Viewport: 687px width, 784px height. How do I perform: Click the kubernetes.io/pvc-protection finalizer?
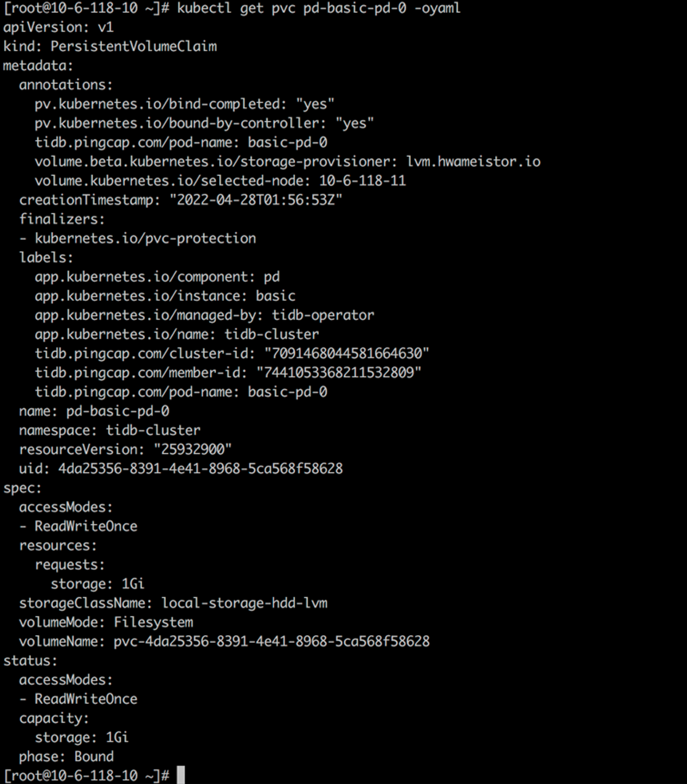[145, 238]
